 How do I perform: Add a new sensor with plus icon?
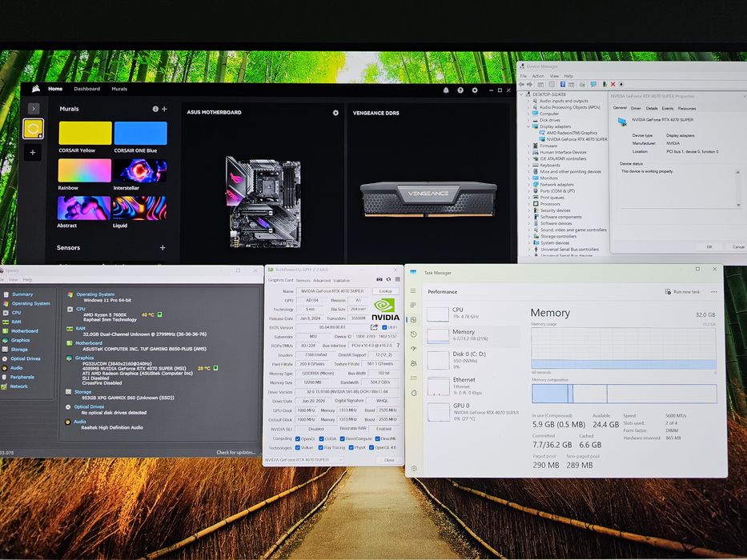163,248
